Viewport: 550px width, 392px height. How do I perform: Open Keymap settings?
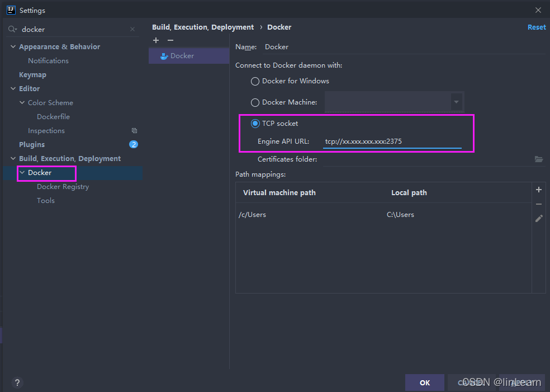(x=32, y=75)
